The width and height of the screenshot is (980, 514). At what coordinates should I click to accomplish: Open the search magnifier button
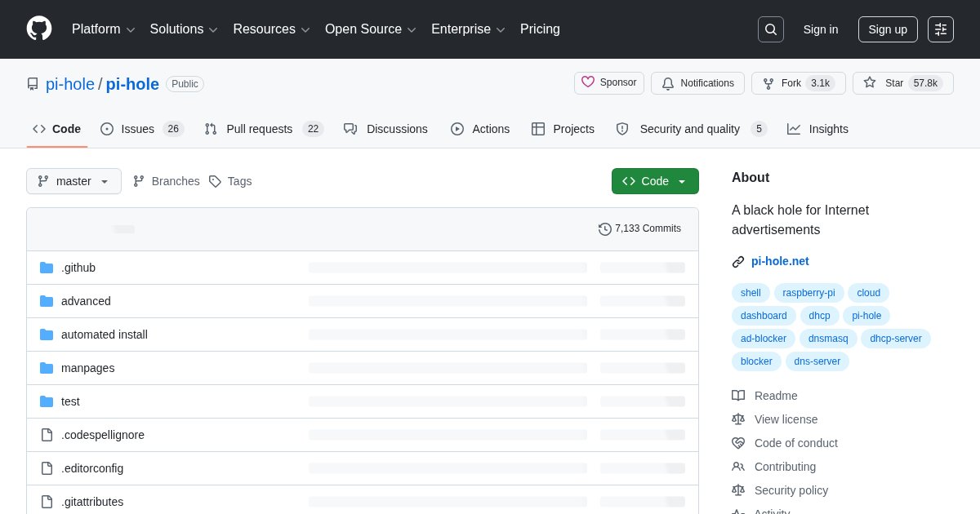pos(771,29)
